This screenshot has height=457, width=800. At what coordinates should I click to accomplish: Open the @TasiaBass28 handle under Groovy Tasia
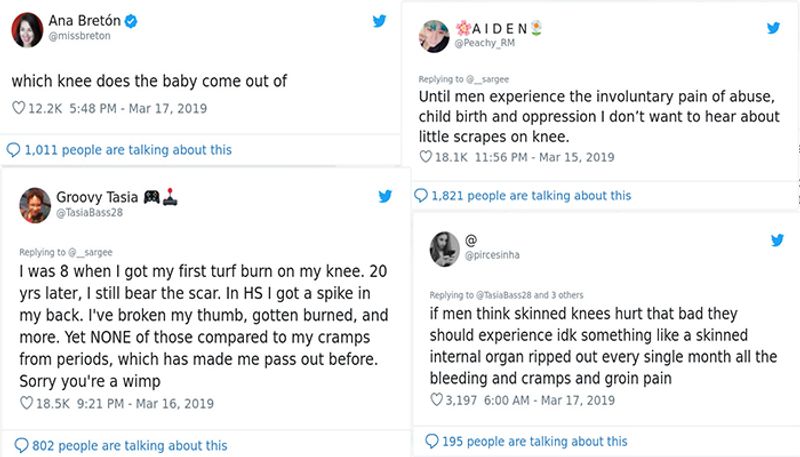click(92, 213)
